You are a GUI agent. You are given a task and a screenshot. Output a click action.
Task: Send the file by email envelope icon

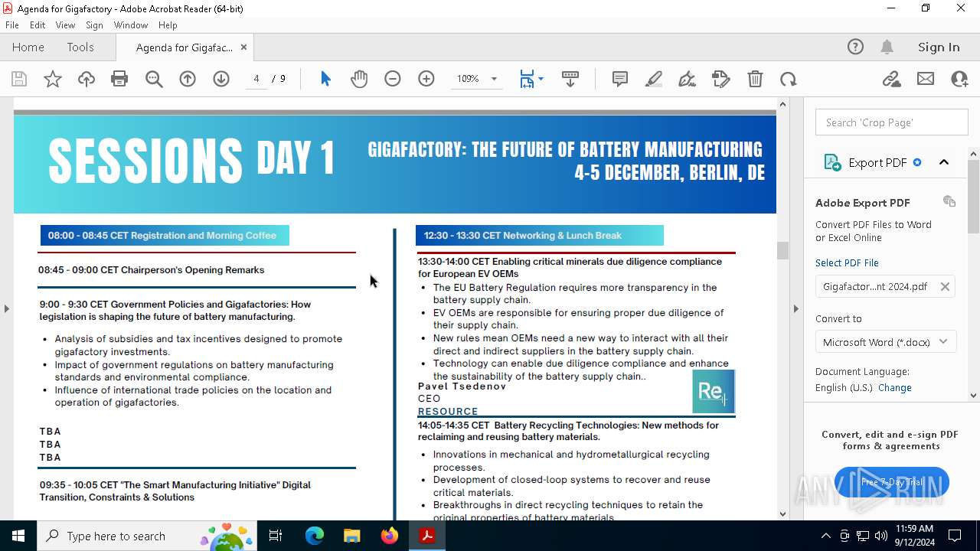[926, 79]
